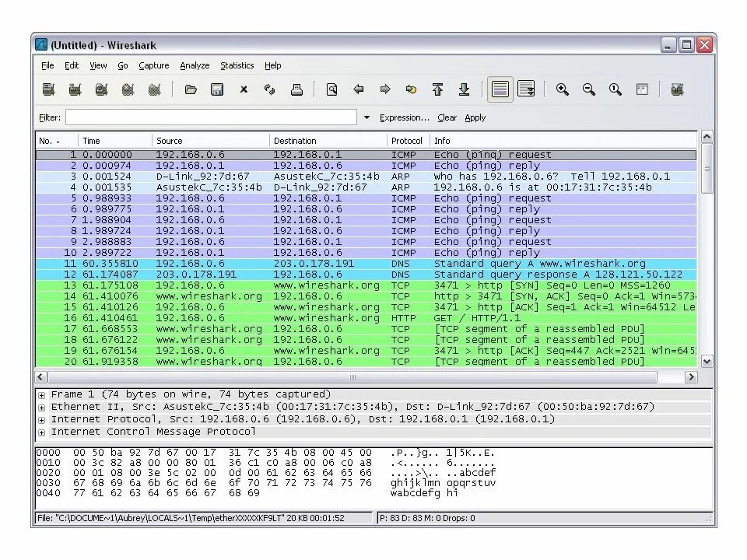Open the File menu
Screen dimensions: 747x560
[47, 65]
